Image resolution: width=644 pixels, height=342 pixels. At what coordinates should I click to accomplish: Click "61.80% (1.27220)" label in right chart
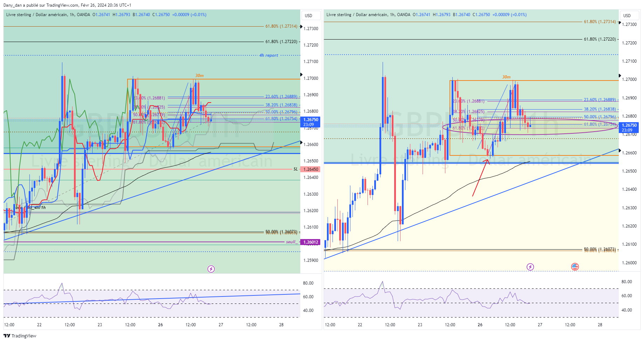click(x=600, y=39)
